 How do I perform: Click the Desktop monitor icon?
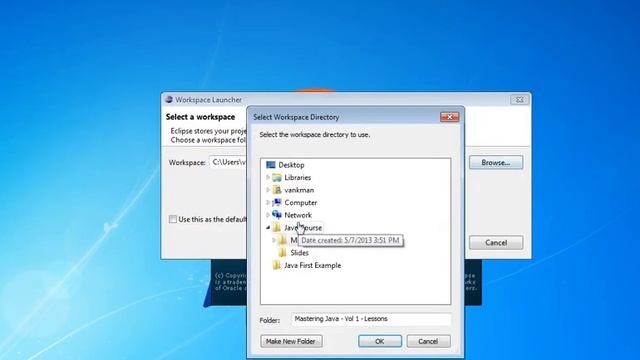click(271, 165)
